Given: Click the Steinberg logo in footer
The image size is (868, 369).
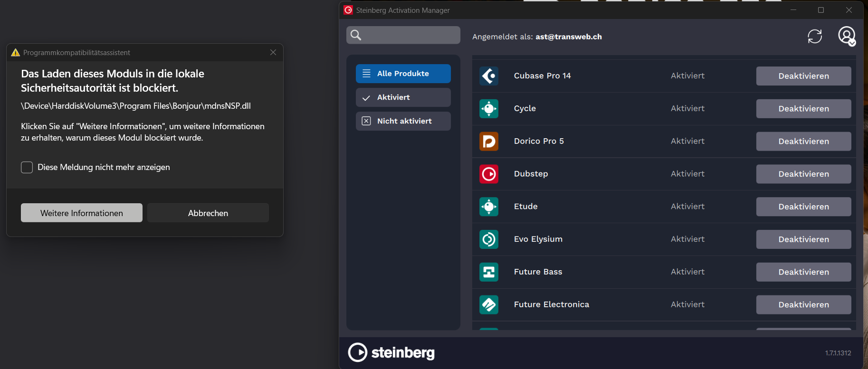Looking at the screenshot, I should click(391, 352).
